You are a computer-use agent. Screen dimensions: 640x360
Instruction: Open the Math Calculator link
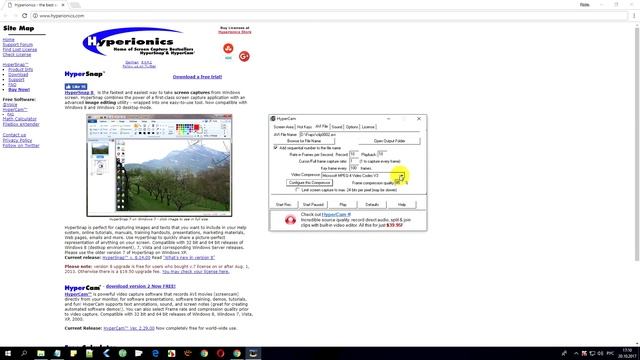[20, 119]
